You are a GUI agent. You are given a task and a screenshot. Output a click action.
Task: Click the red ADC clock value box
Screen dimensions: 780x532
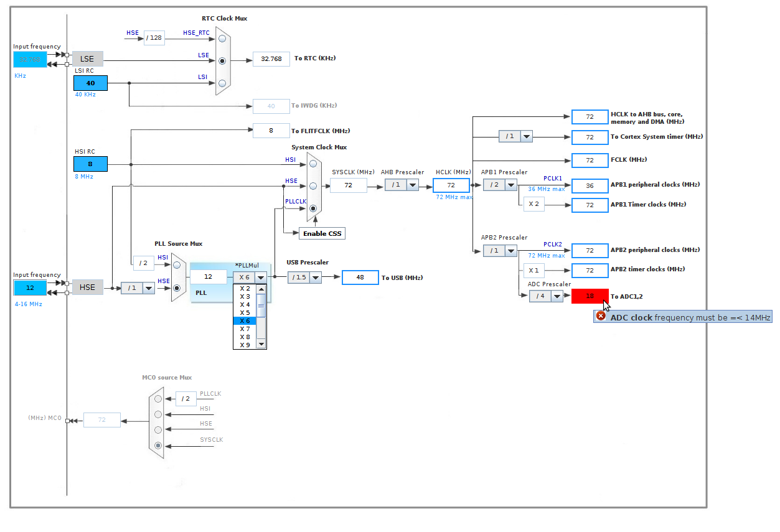tap(590, 296)
